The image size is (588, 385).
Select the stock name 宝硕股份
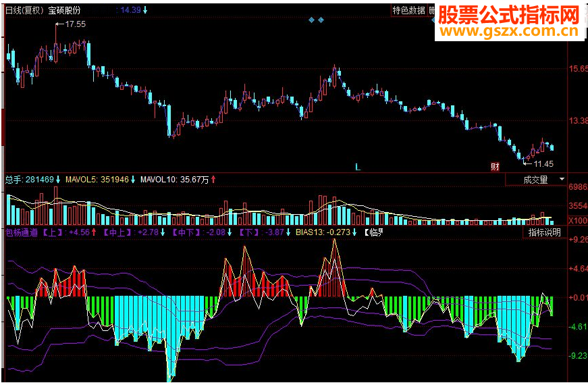pyautogui.click(x=65, y=11)
